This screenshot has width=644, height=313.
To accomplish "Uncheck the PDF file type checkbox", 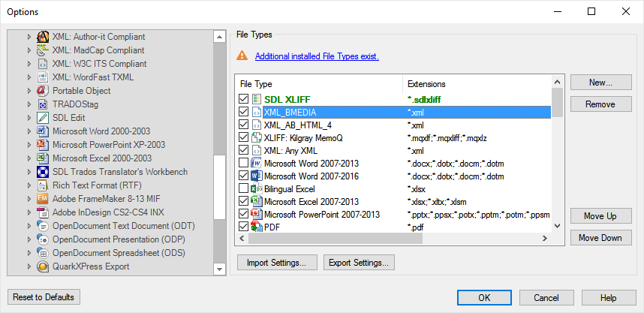I will (243, 227).
